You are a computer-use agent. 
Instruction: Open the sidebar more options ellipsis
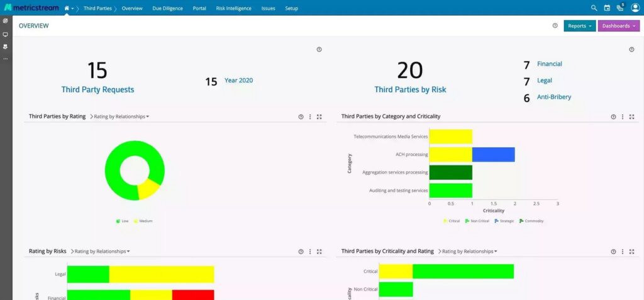[x=5, y=58]
